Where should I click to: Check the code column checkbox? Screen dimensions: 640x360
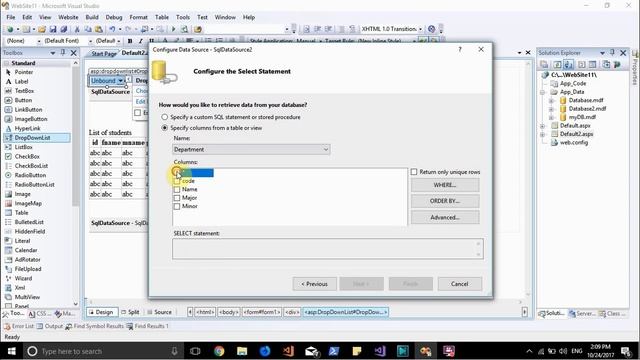[x=176, y=181]
